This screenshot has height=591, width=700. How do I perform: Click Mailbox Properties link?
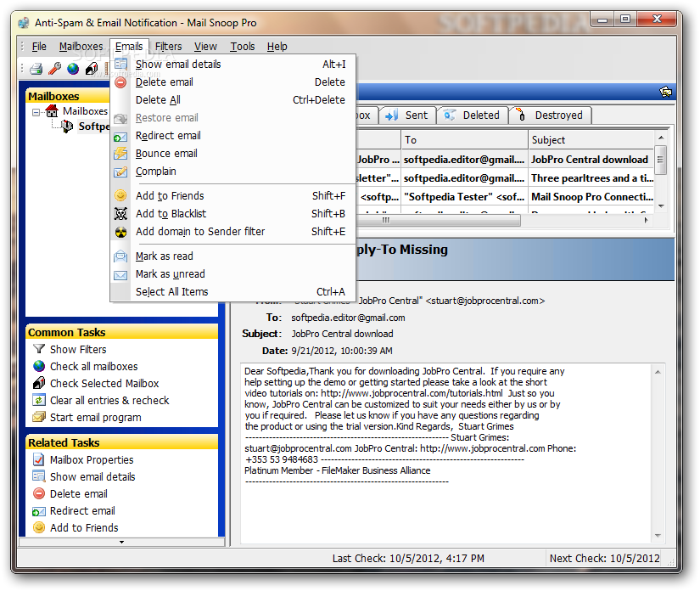[92, 459]
